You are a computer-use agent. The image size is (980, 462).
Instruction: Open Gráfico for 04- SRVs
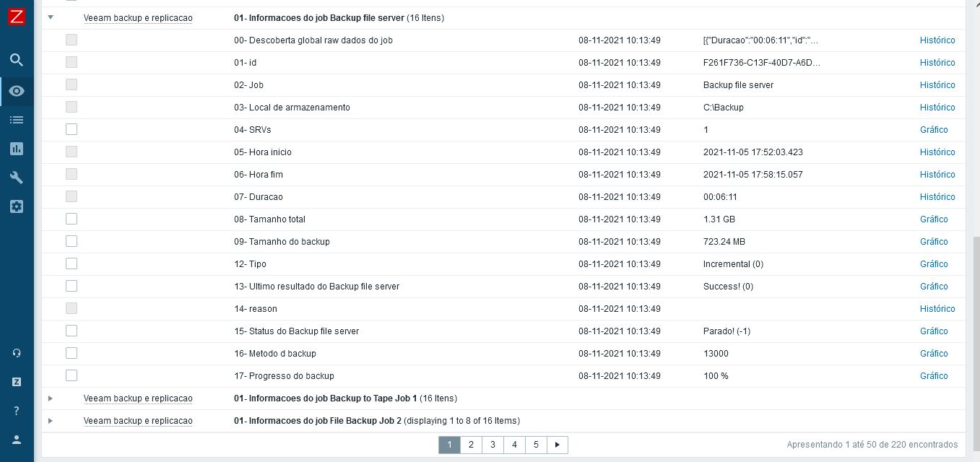tap(934, 130)
